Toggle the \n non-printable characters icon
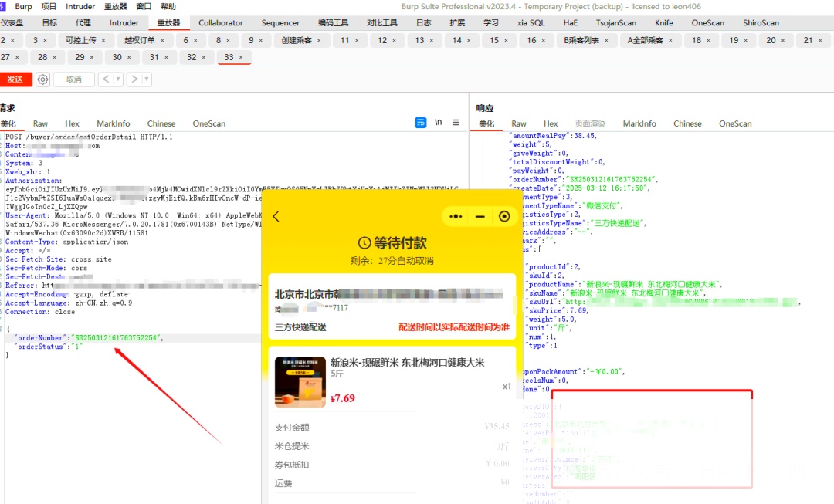The width and height of the screenshot is (834, 504). [x=439, y=122]
